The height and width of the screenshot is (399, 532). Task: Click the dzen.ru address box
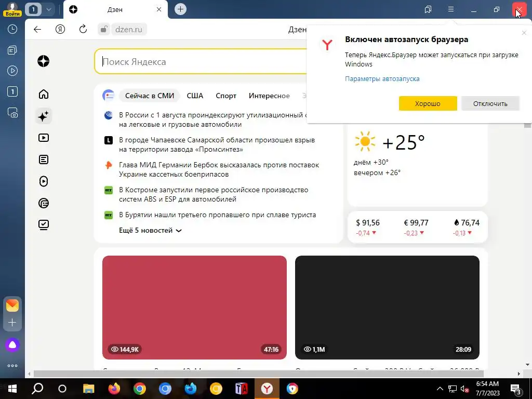click(x=129, y=29)
